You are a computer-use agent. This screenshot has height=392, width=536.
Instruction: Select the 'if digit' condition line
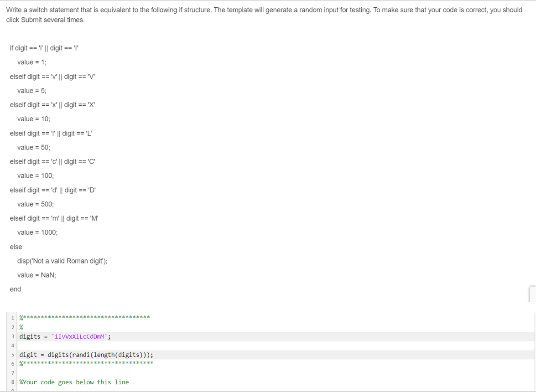click(44, 48)
